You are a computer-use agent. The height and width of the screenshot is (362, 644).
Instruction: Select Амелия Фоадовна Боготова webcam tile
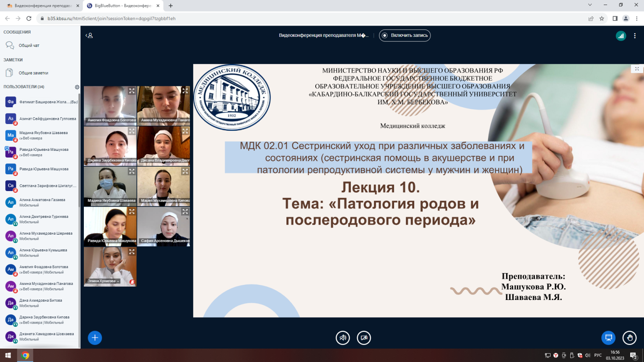[110, 106]
